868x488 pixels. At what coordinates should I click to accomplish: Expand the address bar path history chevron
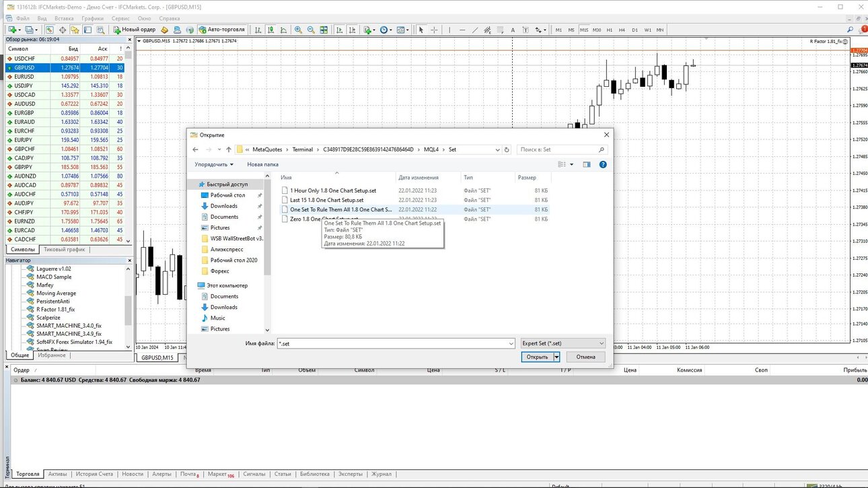tap(497, 149)
